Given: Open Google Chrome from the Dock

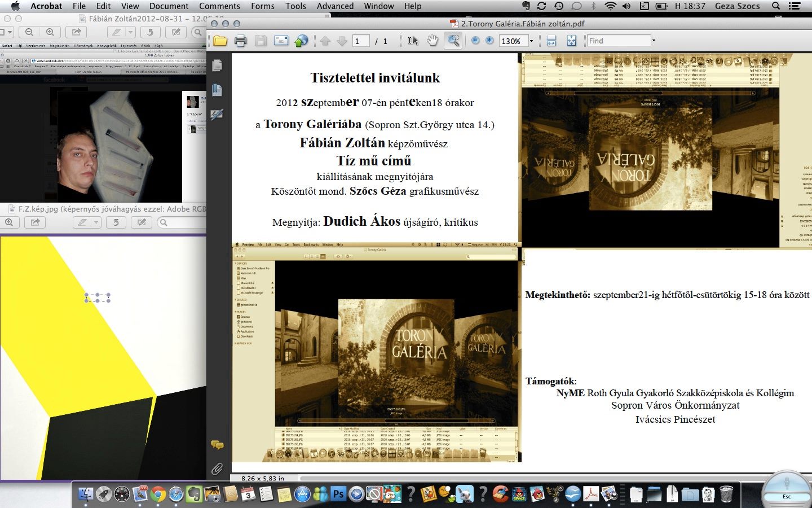Looking at the screenshot, I should pos(158,494).
